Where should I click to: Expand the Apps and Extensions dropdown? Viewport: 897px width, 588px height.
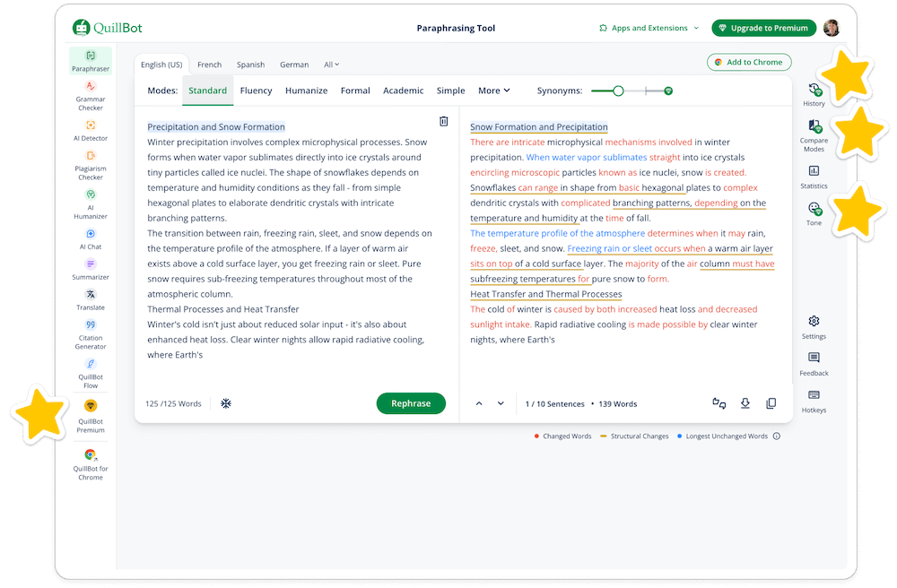click(x=649, y=28)
